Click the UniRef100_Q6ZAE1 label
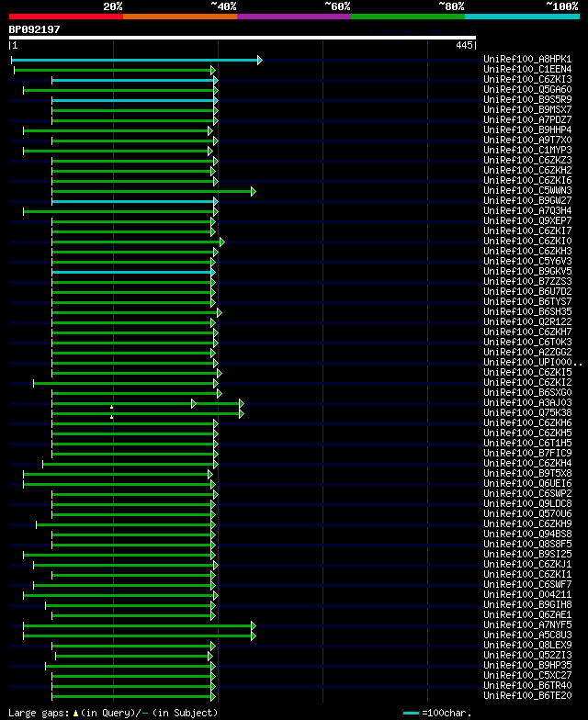The height and width of the screenshot is (720, 588). [x=527, y=615]
